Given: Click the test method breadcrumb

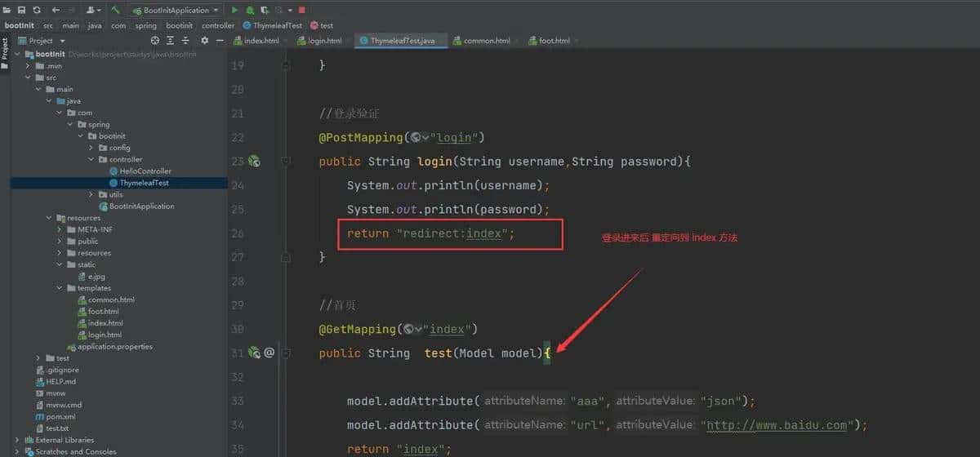Looking at the screenshot, I should [322, 25].
